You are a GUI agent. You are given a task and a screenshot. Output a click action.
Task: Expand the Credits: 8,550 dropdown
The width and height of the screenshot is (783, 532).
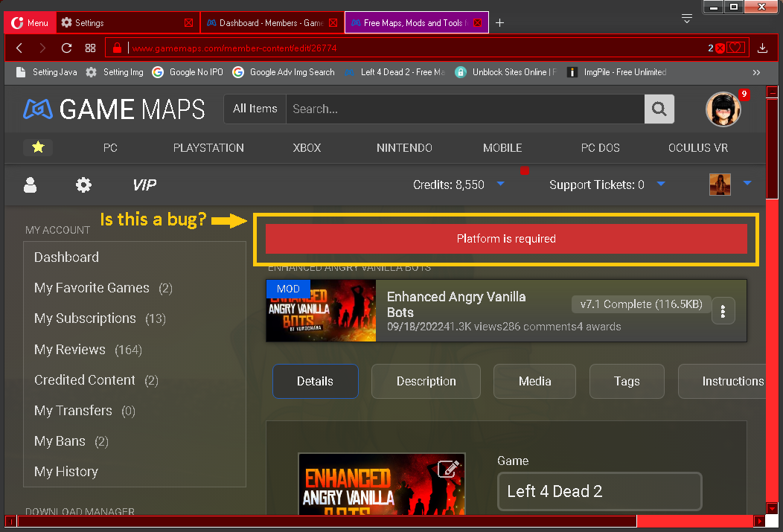500,184
